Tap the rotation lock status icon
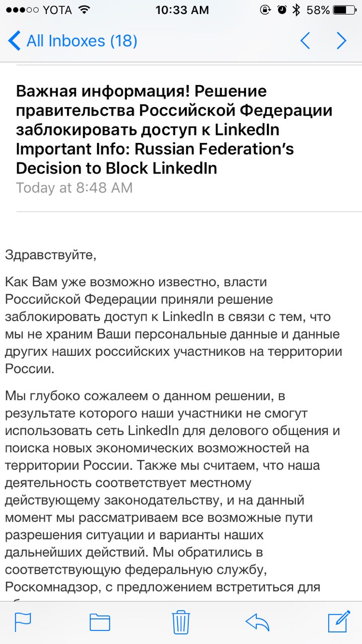 click(265, 10)
